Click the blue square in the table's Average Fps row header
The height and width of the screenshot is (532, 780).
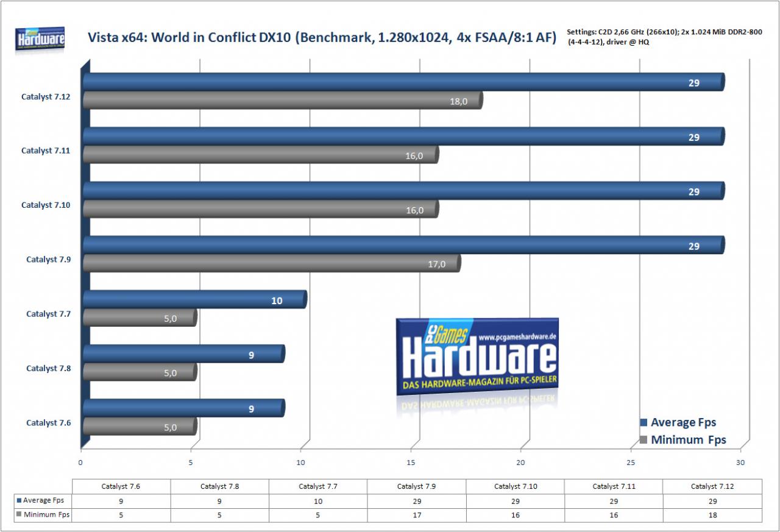19,500
